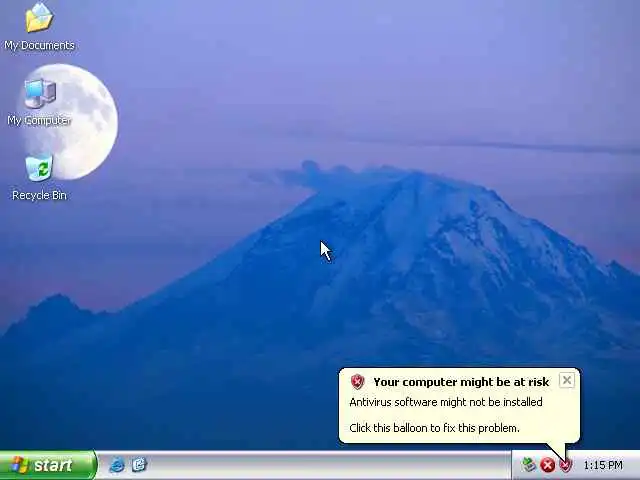Launch Internet Explorer from Quick Launch

[117, 465]
